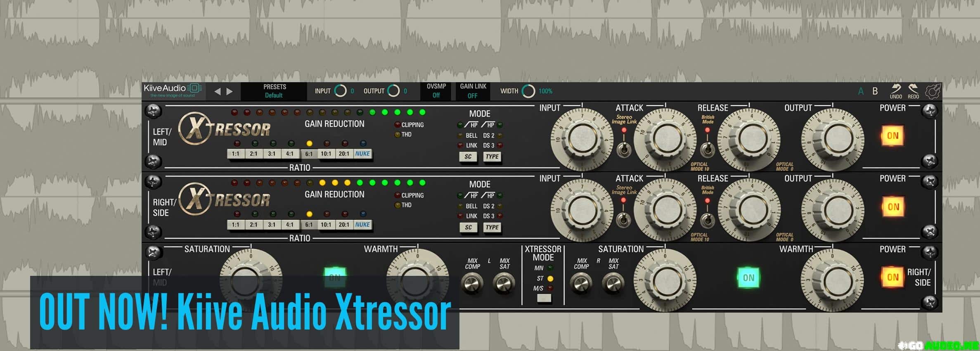
Task: Click SC mode button on Left/Mid unit
Action: (x=468, y=157)
